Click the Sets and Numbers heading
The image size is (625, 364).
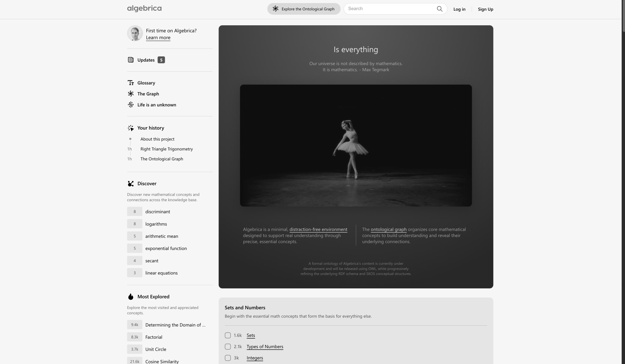click(245, 308)
